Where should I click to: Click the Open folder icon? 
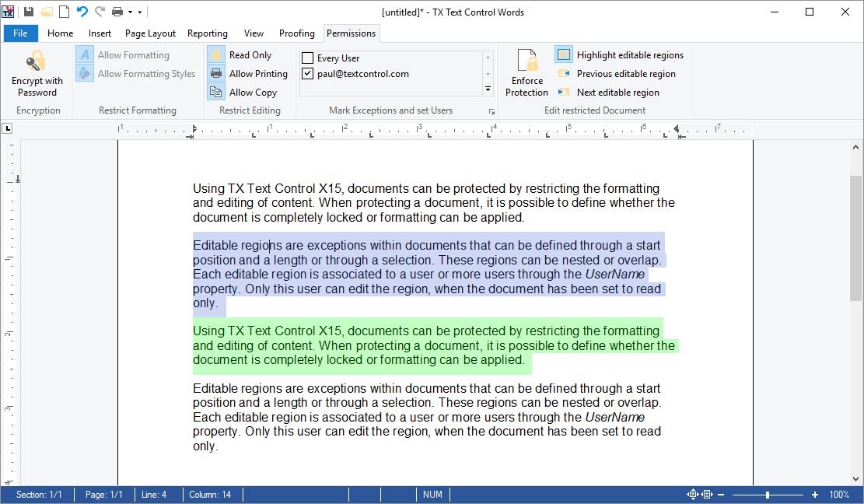click(x=47, y=12)
